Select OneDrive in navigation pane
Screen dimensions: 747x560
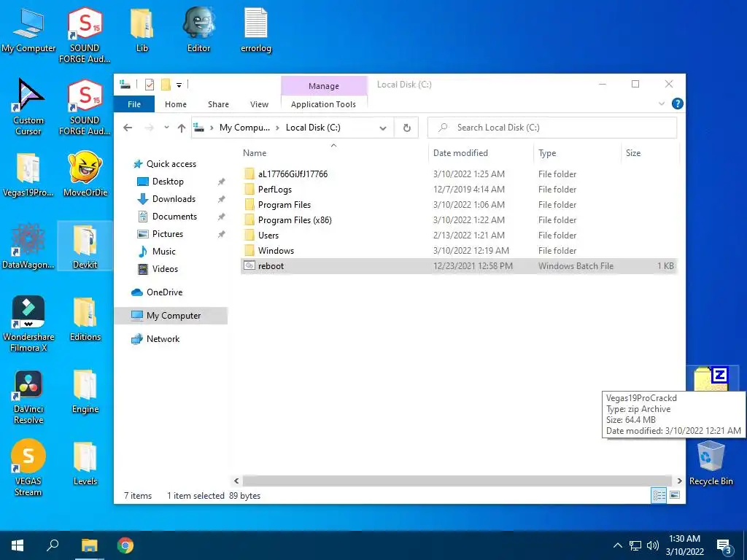(x=158, y=292)
